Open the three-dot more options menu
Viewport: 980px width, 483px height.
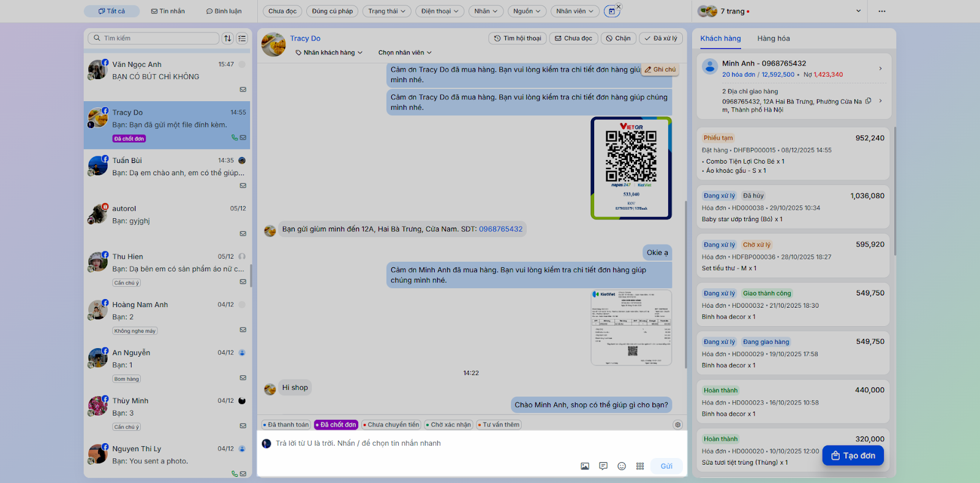tap(882, 11)
